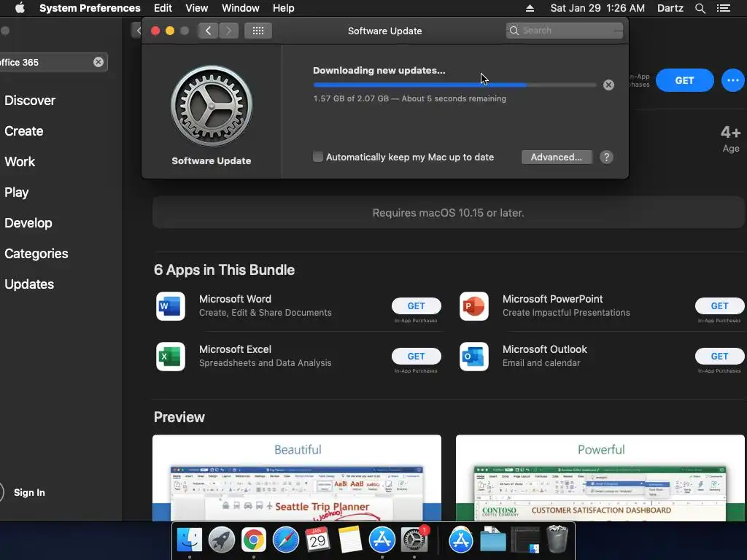747x560 pixels.
Task: Get Microsoft Outlook
Action: pyautogui.click(x=719, y=356)
